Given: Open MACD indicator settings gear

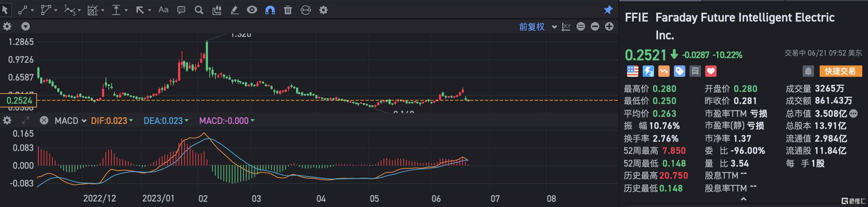Looking at the screenshot, I should pos(7,121).
